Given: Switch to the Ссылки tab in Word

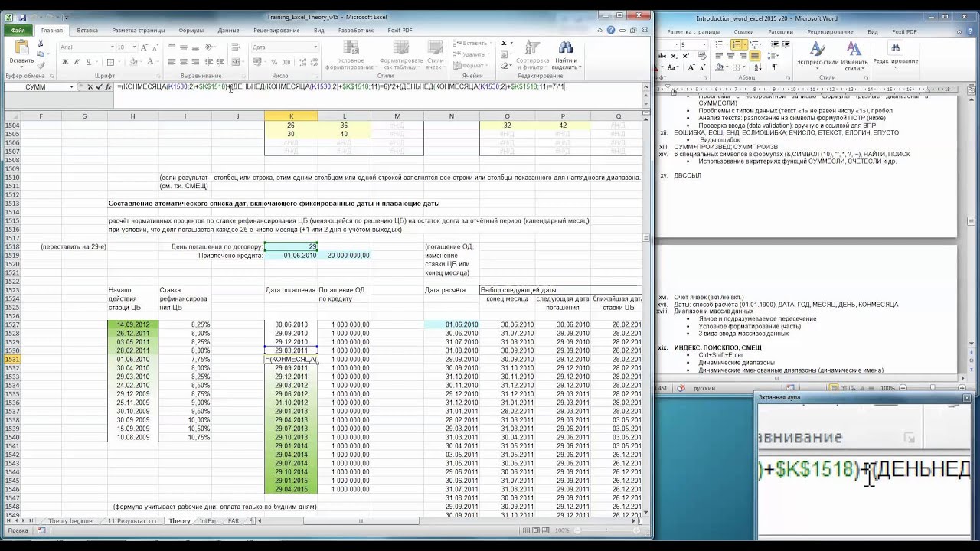Looking at the screenshot, I should click(743, 32).
